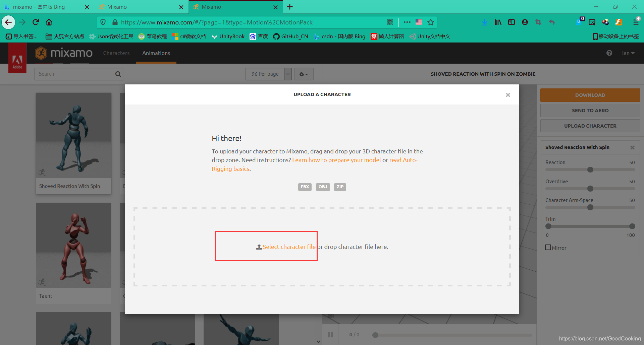Click the Mixamo logo
Screen dimensions: 644x345
point(64,53)
